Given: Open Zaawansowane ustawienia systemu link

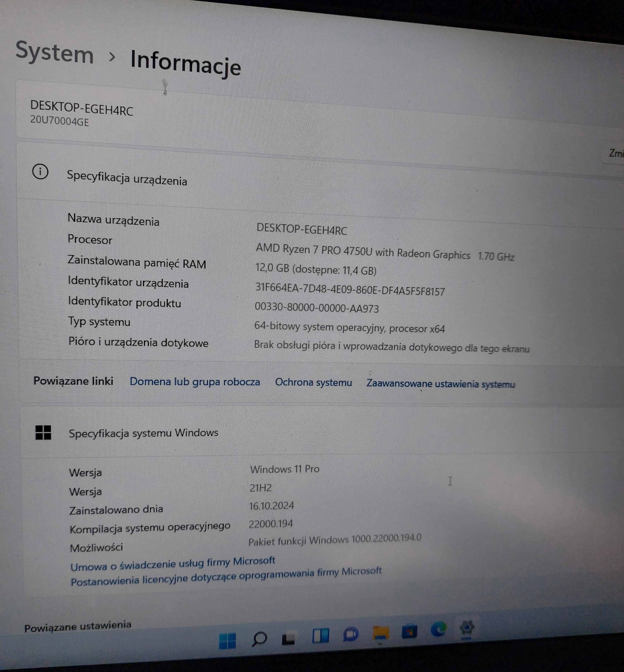Looking at the screenshot, I should click(441, 384).
